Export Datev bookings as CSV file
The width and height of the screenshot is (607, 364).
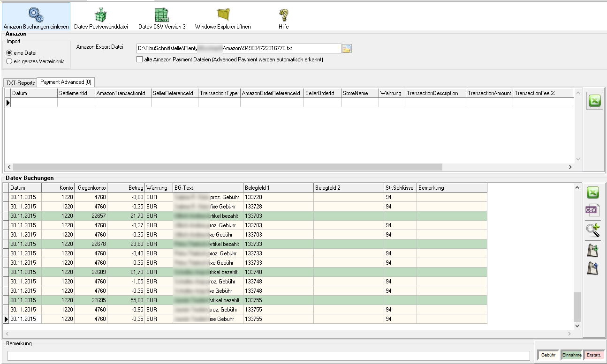point(593,210)
